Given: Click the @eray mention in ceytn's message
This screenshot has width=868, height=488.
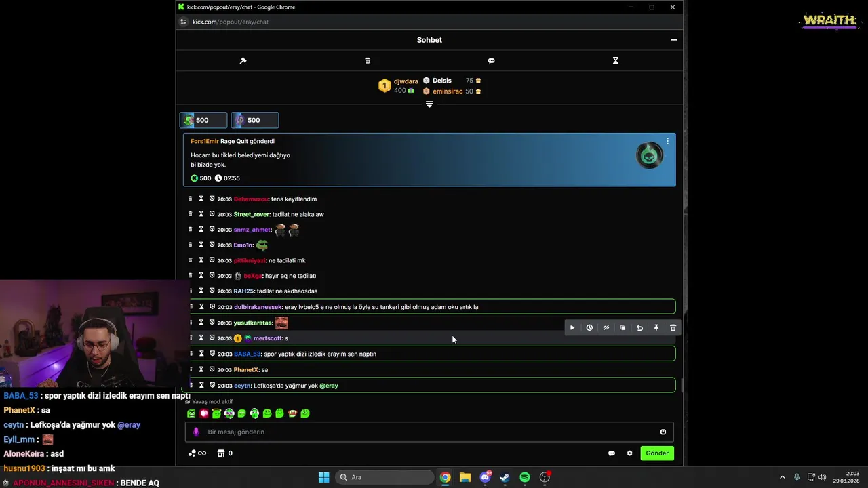Looking at the screenshot, I should [x=329, y=386].
